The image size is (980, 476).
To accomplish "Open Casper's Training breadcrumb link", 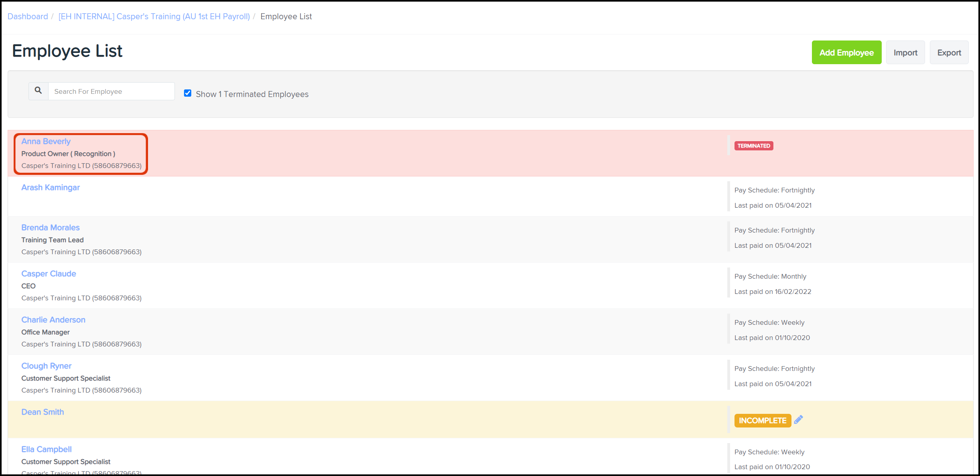I will tap(154, 16).
